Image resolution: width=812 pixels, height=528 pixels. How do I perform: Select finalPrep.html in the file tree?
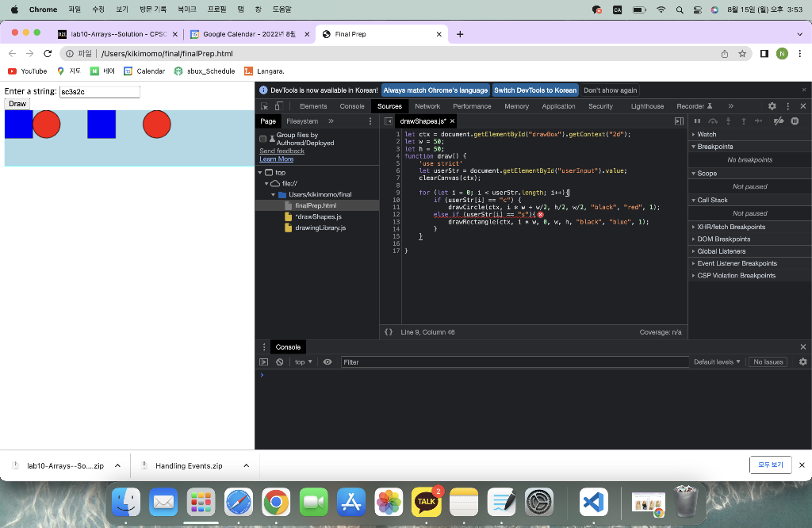click(317, 205)
